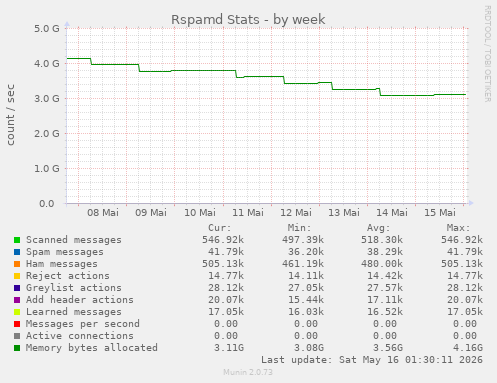This screenshot has height=383, width=497.
Task: Click the Scanned messages Min value 497.39k
Action: [x=303, y=240]
